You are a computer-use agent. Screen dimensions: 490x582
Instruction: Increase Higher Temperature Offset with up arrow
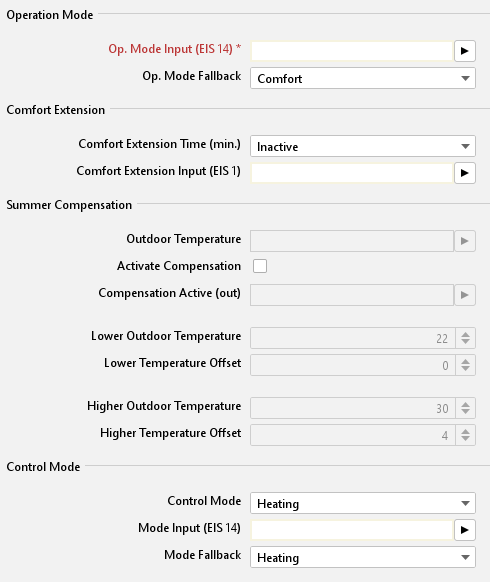(466, 431)
